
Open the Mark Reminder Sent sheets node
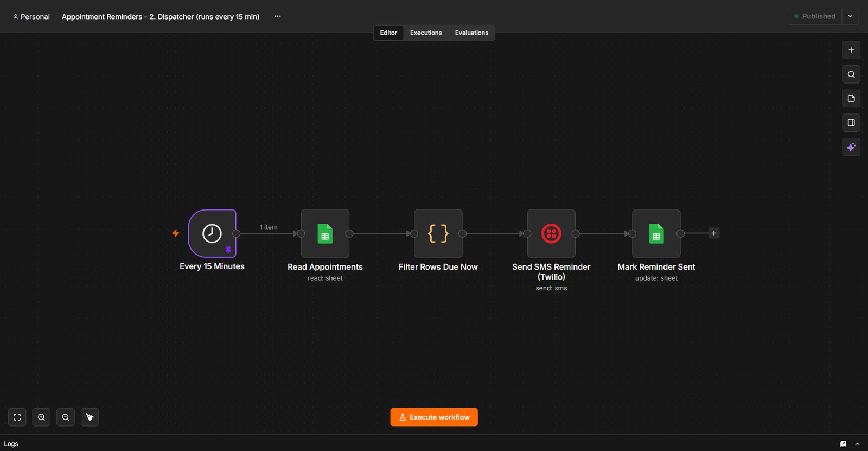(x=656, y=233)
